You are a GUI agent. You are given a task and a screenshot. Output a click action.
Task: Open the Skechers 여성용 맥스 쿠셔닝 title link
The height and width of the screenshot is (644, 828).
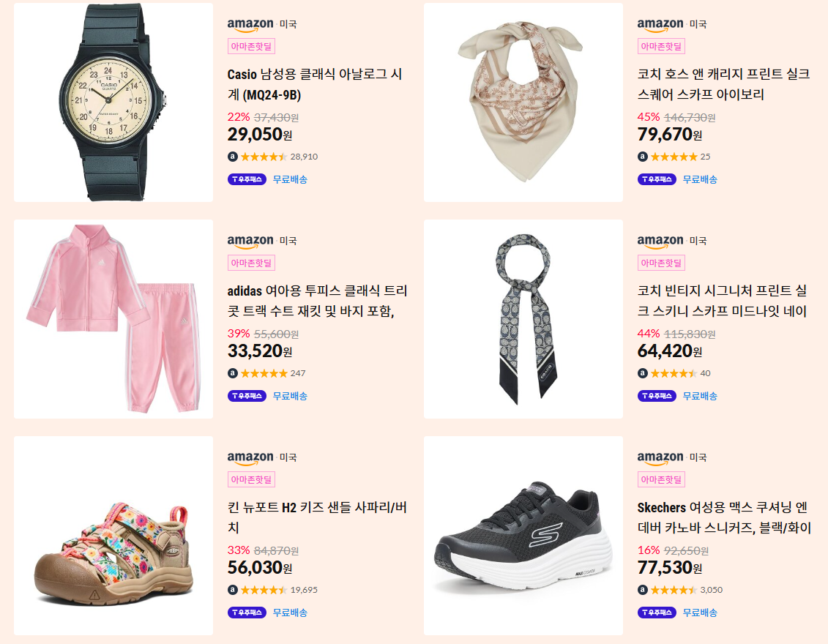[724, 517]
